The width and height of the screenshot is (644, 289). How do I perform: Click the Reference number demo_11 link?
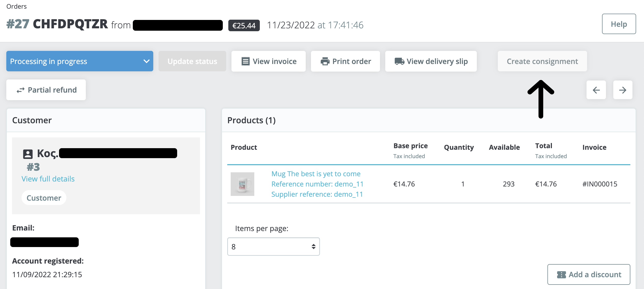tap(317, 184)
